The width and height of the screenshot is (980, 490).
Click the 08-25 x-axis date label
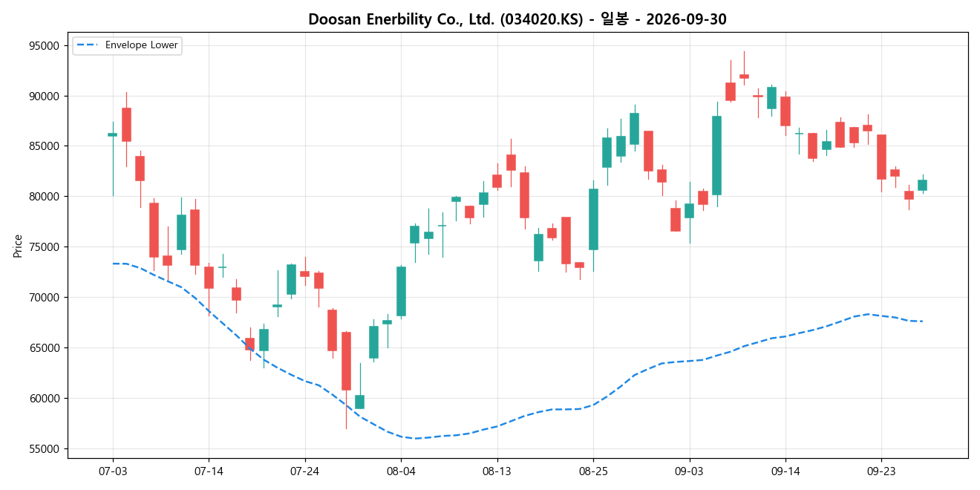tap(593, 471)
